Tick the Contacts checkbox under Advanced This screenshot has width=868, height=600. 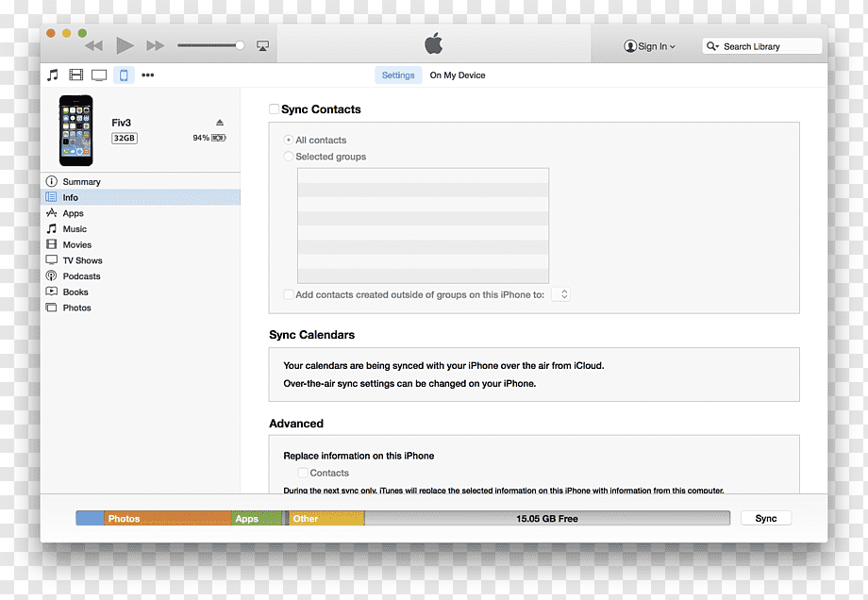coord(303,473)
